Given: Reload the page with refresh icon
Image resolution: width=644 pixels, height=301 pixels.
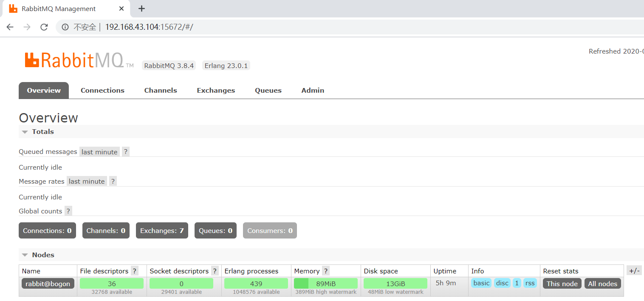Looking at the screenshot, I should (44, 27).
